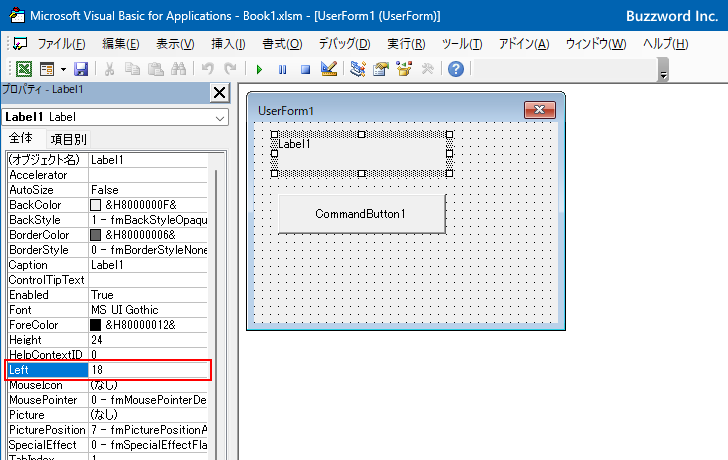Click the Break pause icon
Viewport: 728px width, 460px height.
(x=282, y=70)
